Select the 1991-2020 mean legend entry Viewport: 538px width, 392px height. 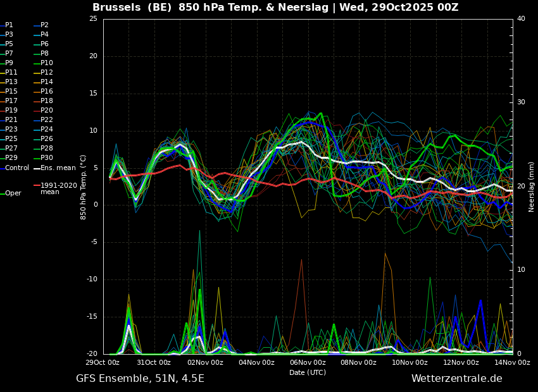pyautogui.click(x=55, y=188)
